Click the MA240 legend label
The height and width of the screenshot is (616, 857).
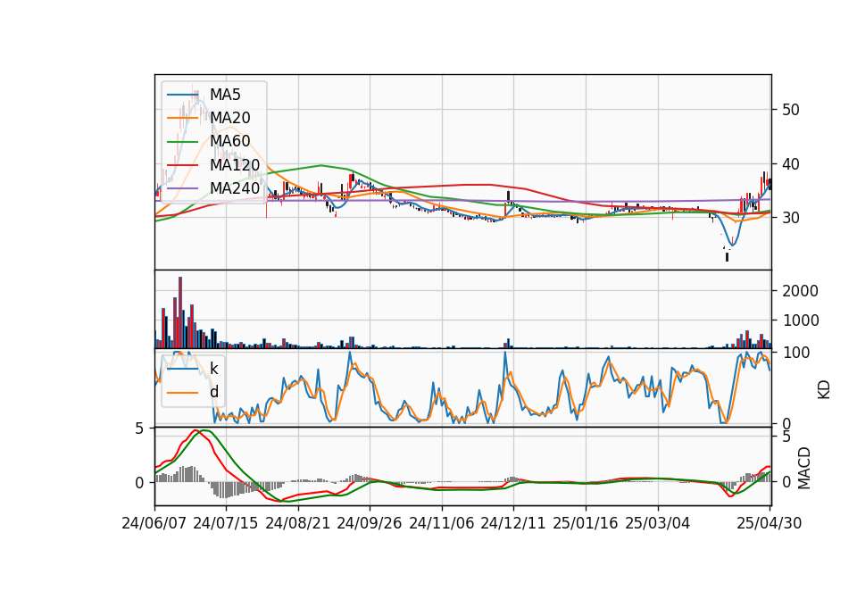point(235,188)
